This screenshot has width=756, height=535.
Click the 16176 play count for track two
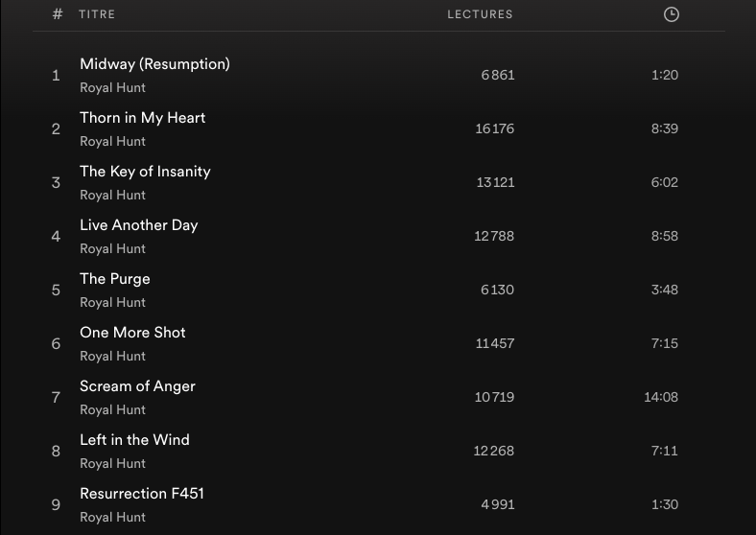click(494, 128)
